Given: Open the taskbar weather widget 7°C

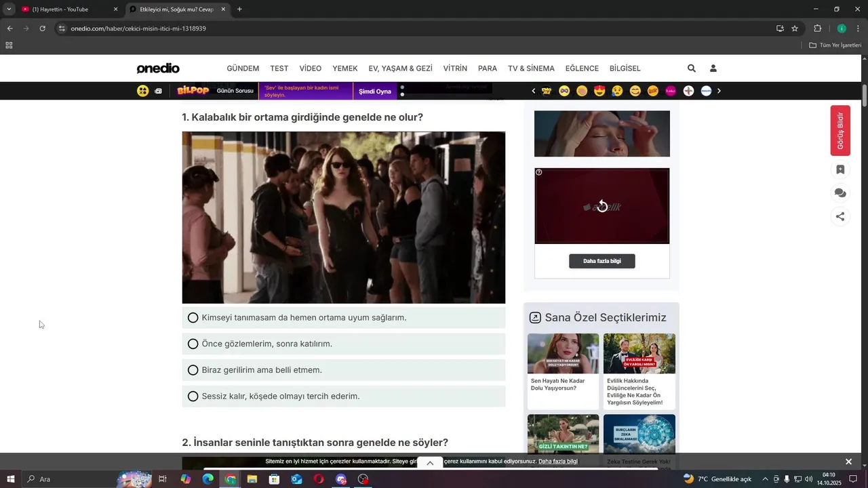Looking at the screenshot, I should [717, 479].
